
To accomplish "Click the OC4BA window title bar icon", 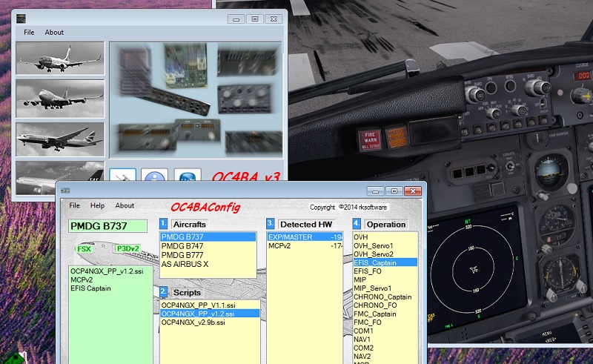I will tap(21, 19).
